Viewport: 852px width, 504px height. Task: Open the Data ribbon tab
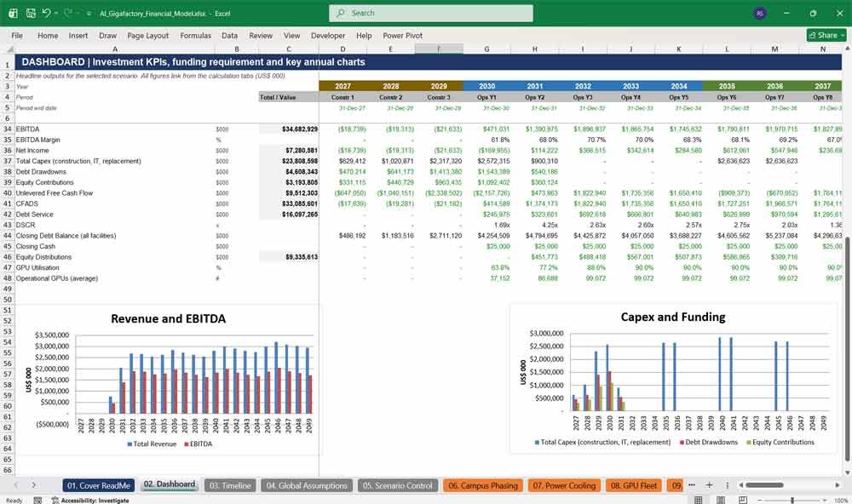click(x=229, y=35)
